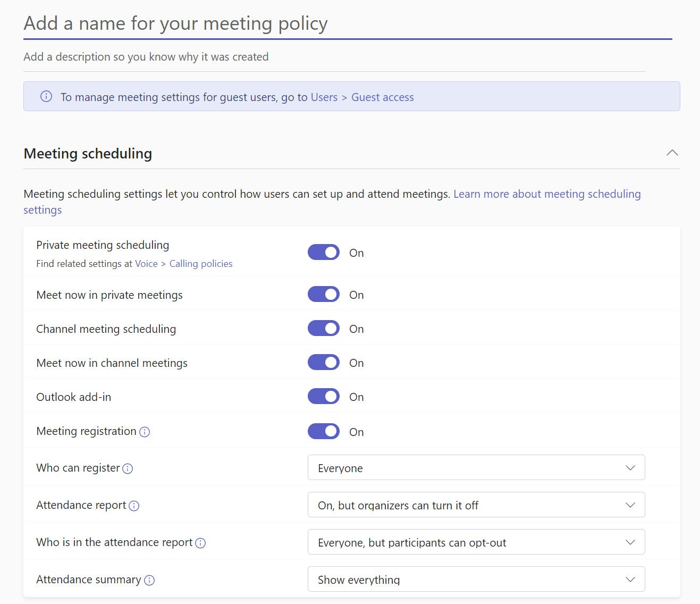This screenshot has height=604, width=700.
Task: Expand Who is in attendance report dropdown
Action: pyautogui.click(x=476, y=542)
